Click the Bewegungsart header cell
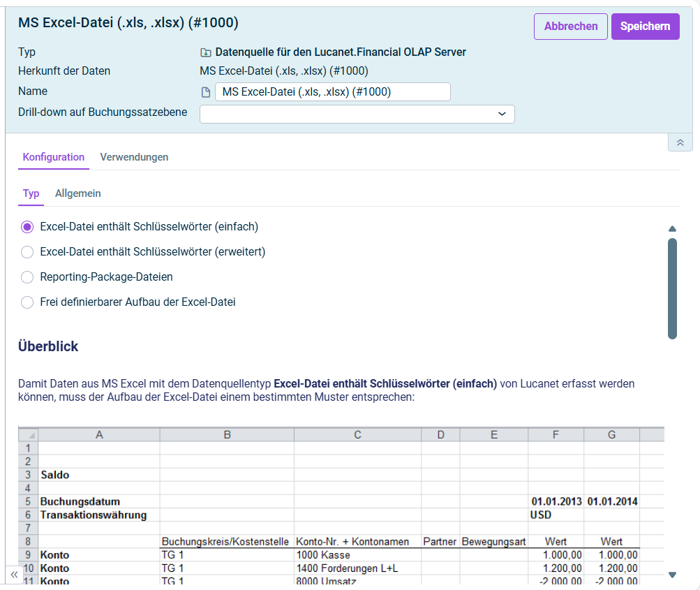This screenshot has height=590, width=700. pos(493,542)
